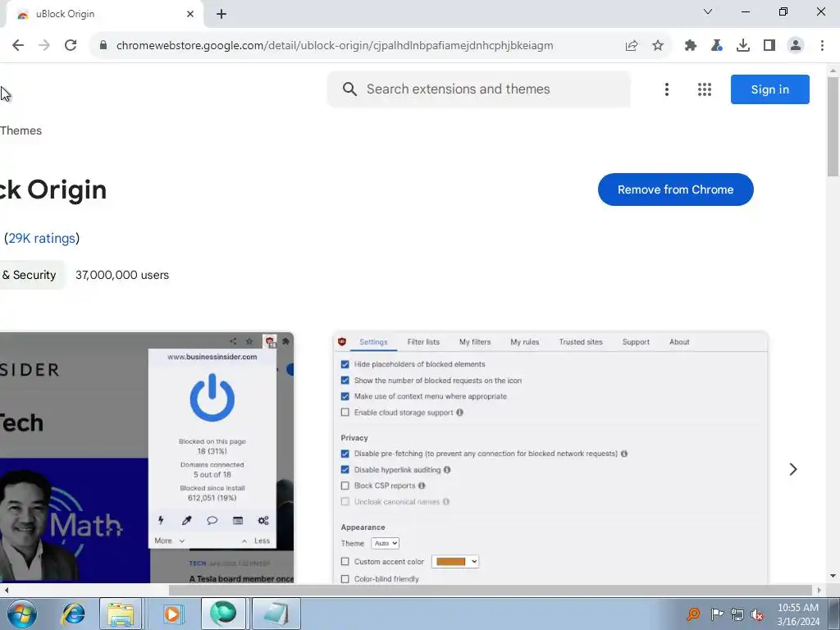Toggle Show number of blocked requests
The width and height of the screenshot is (840, 630).
coord(345,381)
